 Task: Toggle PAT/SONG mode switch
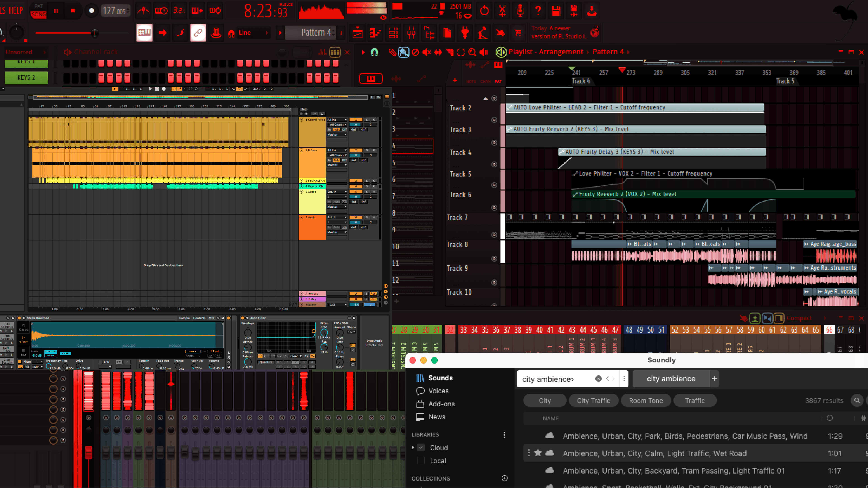click(38, 11)
